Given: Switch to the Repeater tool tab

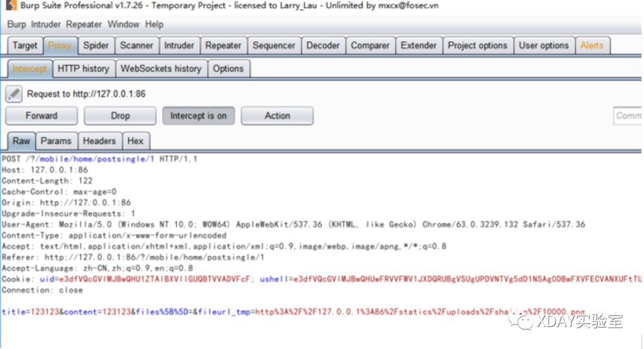Looking at the screenshot, I should tap(223, 45).
